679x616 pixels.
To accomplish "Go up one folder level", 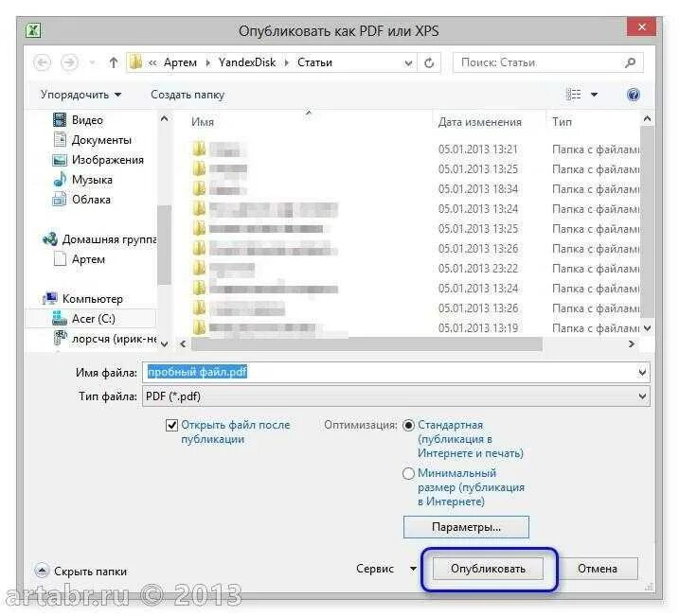I will click(x=113, y=62).
